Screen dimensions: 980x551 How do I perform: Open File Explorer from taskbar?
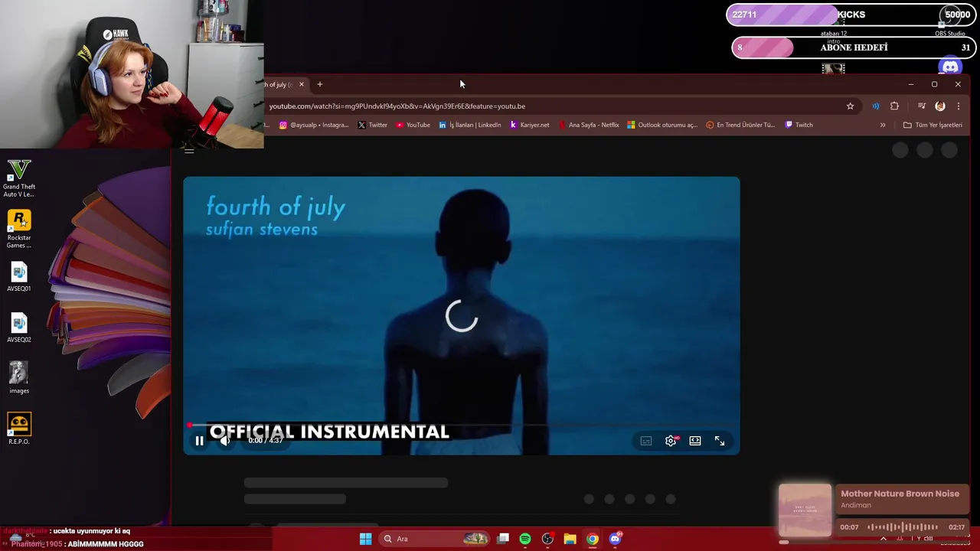pos(570,539)
